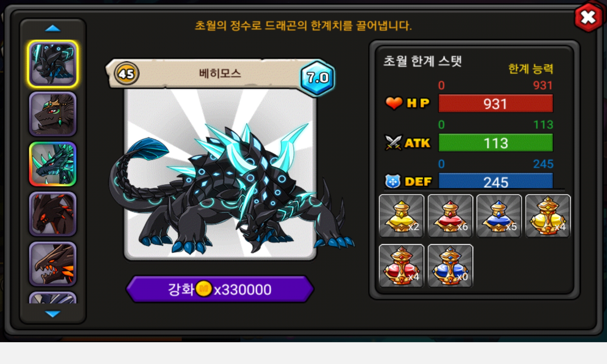Select the dark dragon with red eyes thumbnail
Viewport: 607px width, 364px height.
(x=53, y=214)
